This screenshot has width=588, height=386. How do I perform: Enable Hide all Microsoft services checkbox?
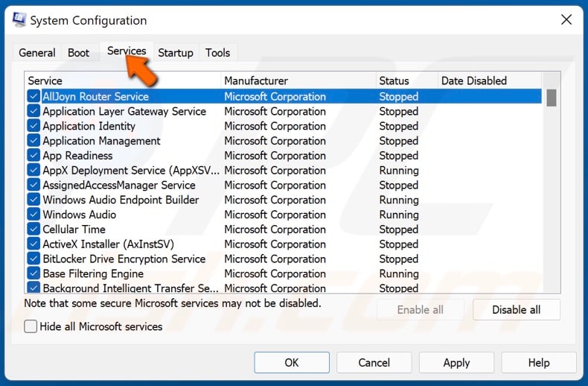tap(31, 326)
